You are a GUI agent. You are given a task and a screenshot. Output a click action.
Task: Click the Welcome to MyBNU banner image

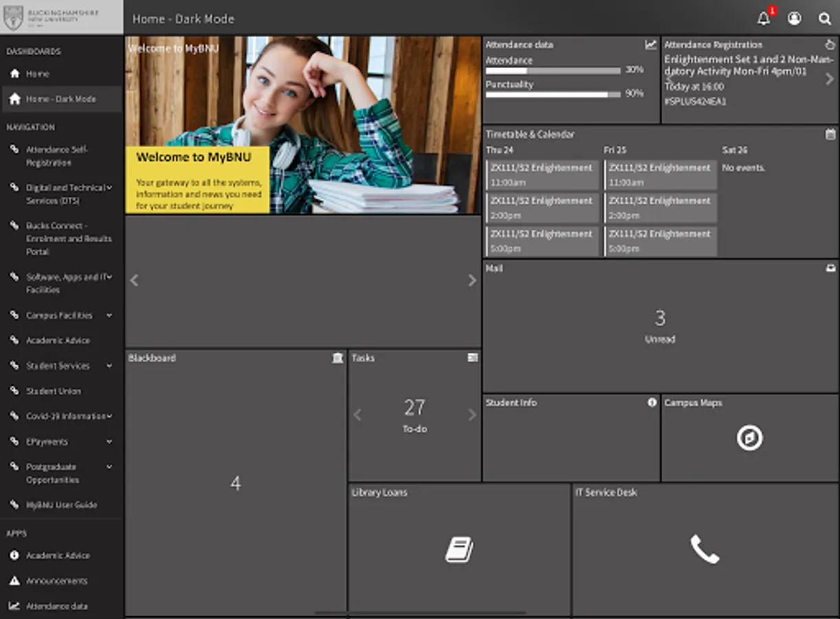tap(303, 125)
